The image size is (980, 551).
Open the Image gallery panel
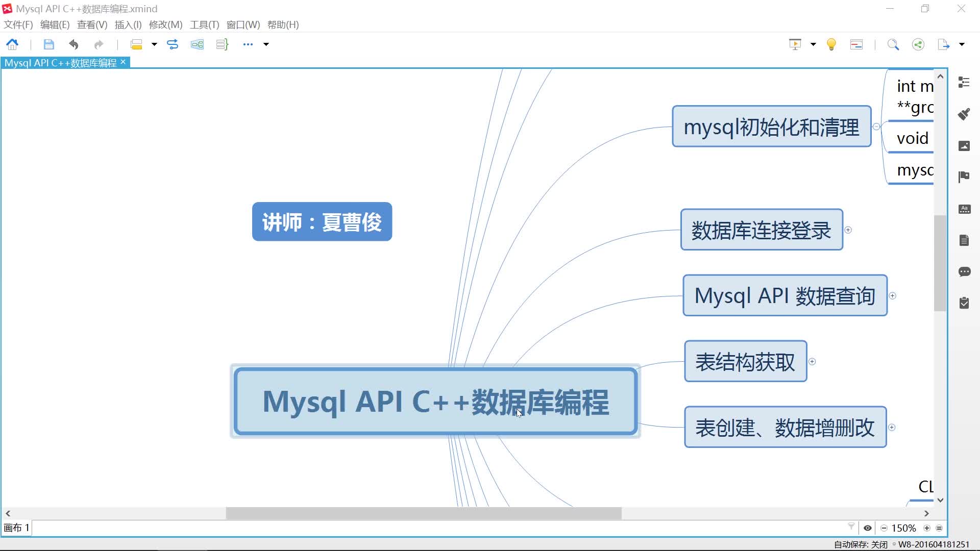(x=964, y=146)
